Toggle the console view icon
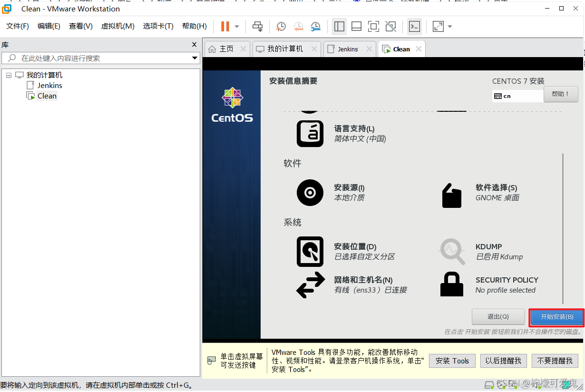585x392 pixels. [x=414, y=26]
